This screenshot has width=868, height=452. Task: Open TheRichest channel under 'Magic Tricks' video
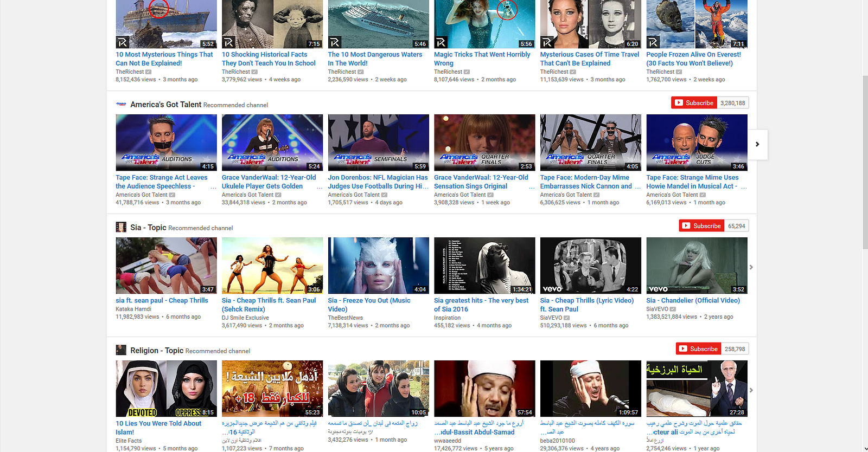click(x=448, y=72)
